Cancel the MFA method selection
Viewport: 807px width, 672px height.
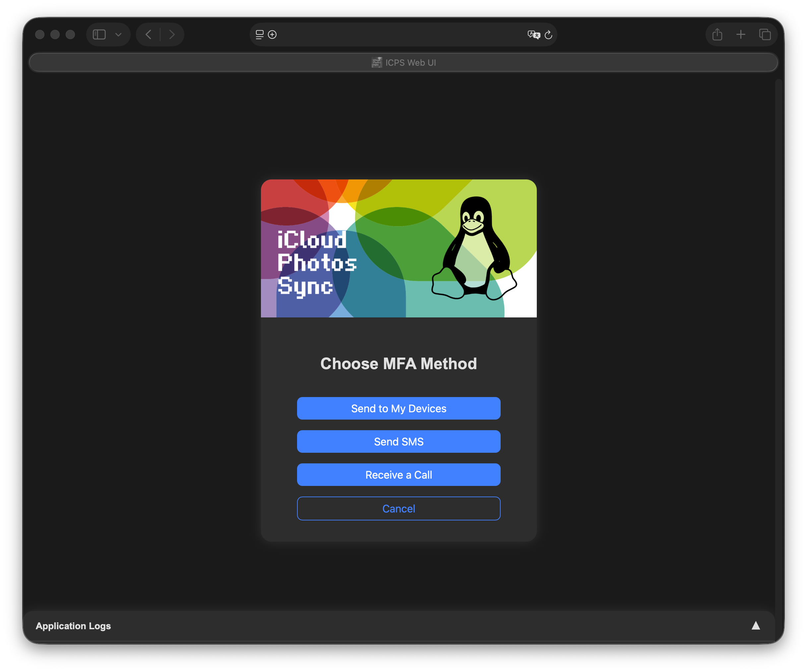point(399,508)
